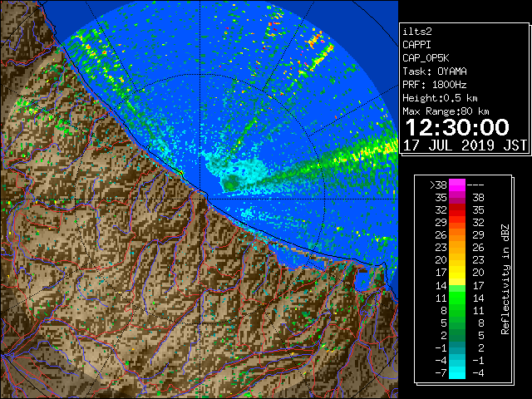Viewport: 532px width, 399px height.
Task: Click the CAP_OP5K text
Action: [426, 58]
